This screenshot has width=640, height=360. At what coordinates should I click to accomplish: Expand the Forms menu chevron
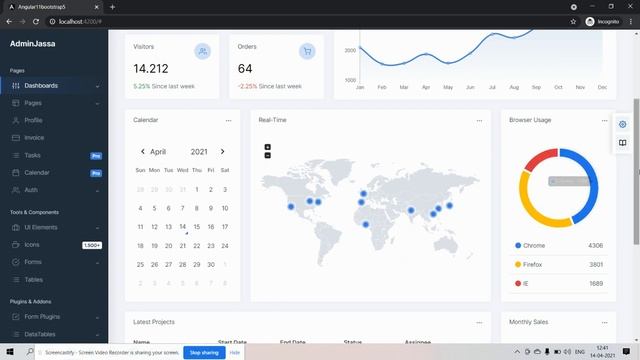pos(97,262)
